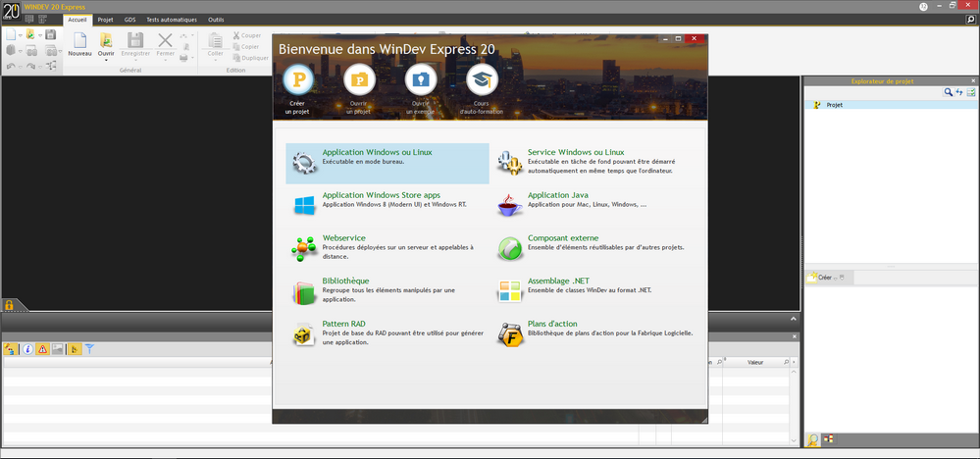This screenshot has height=459, width=980.
Task: Click the Créer un projet circle icon
Action: [x=297, y=80]
